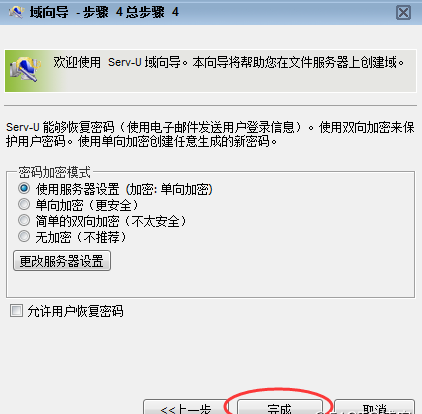Click the 欢迎使用 Serv-U 域向导 banner text
Viewport: 422px width, 414px height.
tap(229, 62)
